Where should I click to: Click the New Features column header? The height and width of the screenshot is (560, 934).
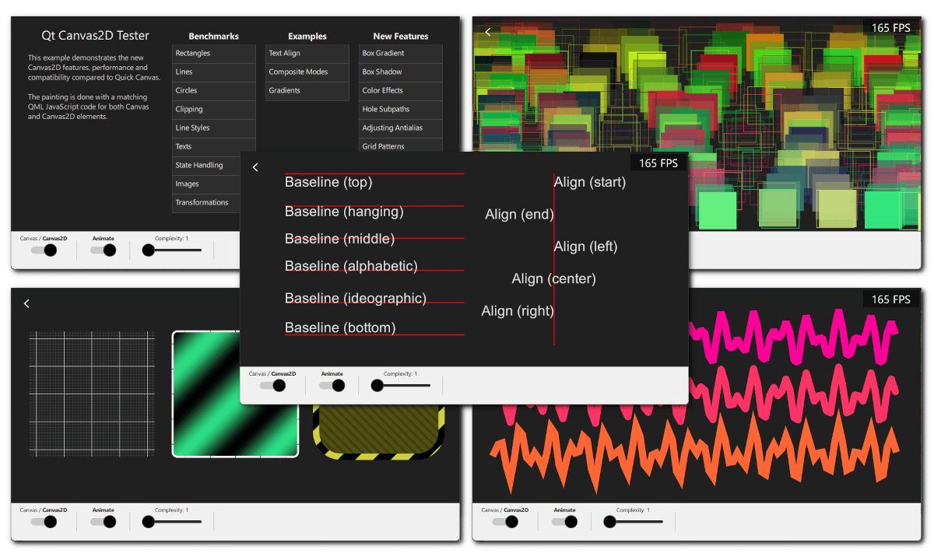point(401,37)
